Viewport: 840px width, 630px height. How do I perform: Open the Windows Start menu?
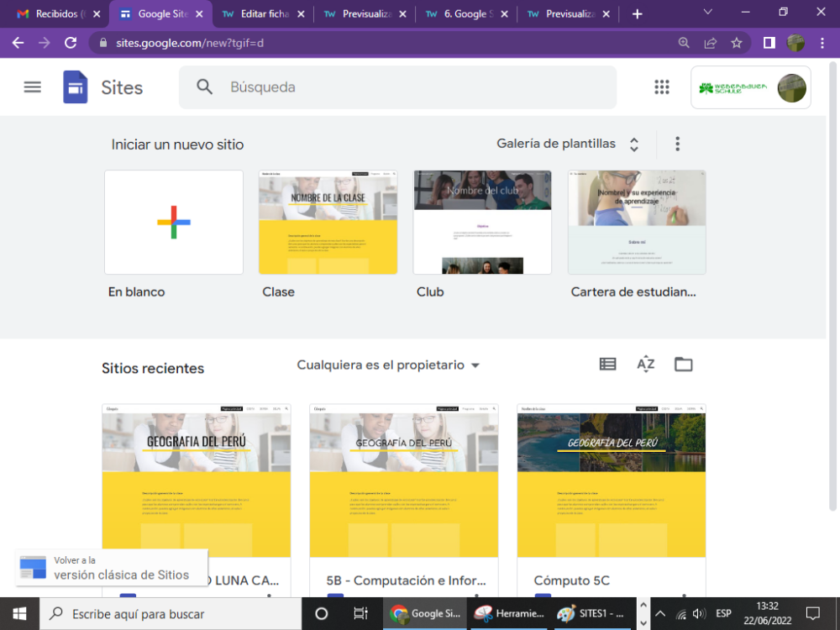19,614
